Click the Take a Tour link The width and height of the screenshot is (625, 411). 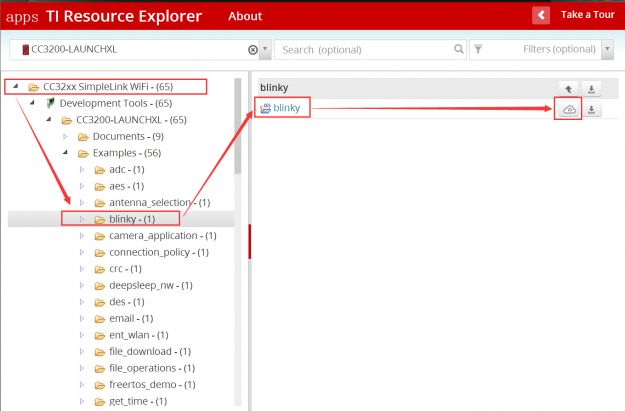587,15
